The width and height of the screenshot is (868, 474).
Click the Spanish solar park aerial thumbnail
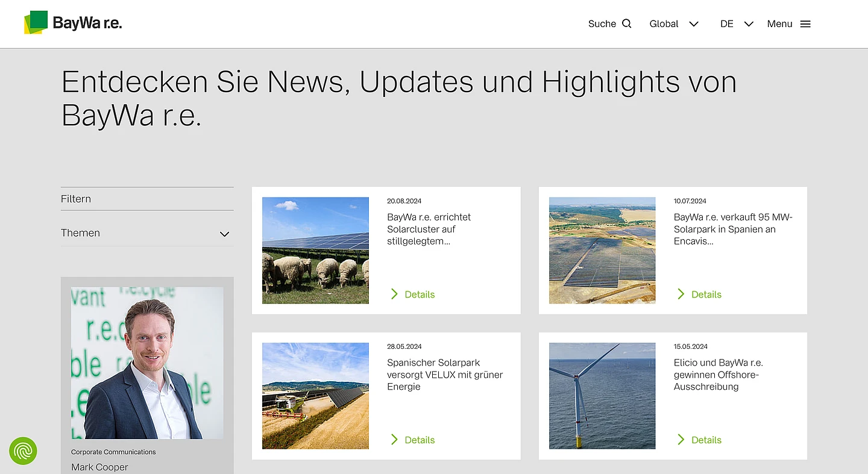pyautogui.click(x=602, y=251)
